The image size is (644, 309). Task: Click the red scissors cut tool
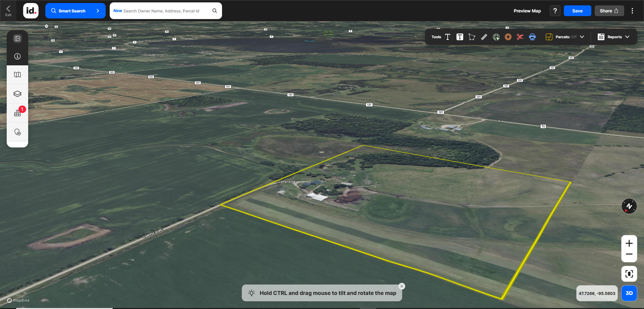click(x=520, y=37)
